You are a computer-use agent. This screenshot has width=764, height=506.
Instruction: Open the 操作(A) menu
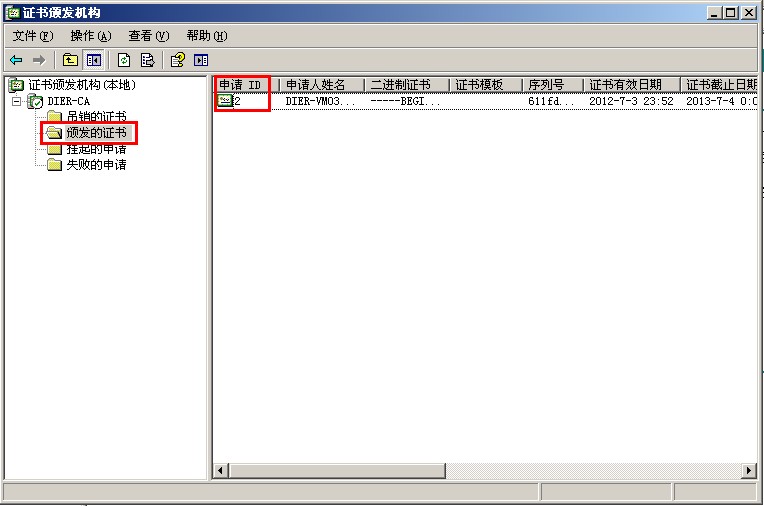tap(90, 36)
